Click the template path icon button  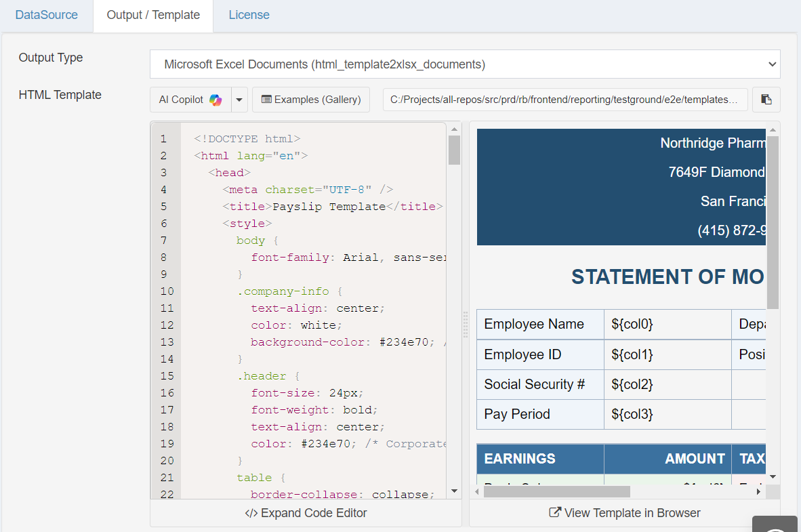tap(766, 100)
